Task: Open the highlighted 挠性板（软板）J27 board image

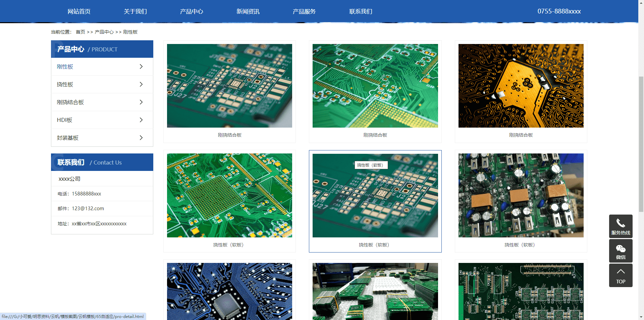Action: (x=375, y=195)
